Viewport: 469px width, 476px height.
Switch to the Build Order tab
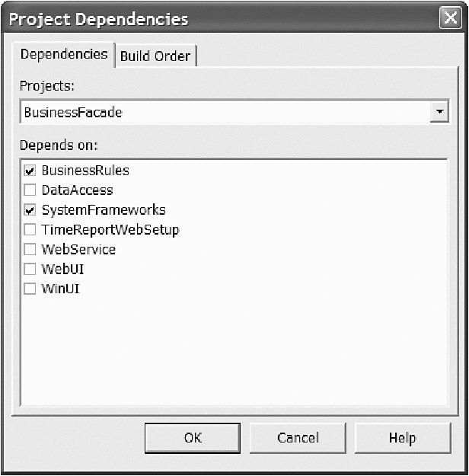(x=156, y=56)
